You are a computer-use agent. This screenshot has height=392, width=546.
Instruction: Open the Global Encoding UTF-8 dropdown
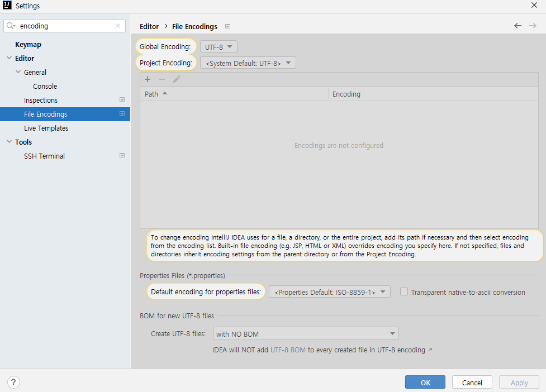tap(219, 46)
